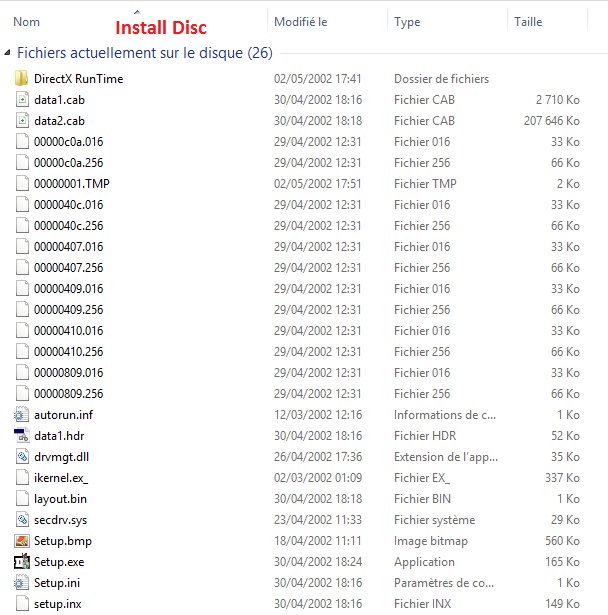608x615 pixels.
Task: Click the secdrv.sys file icon
Action: coord(22,520)
